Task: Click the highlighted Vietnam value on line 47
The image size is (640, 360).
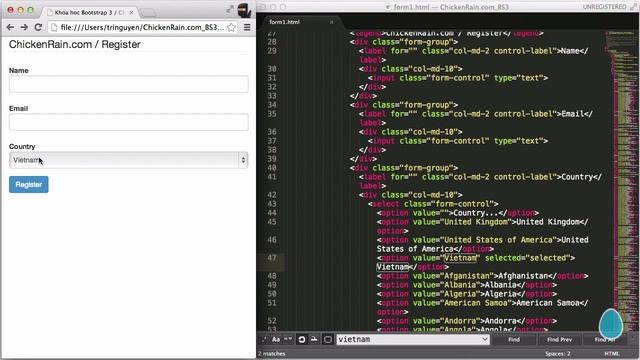Action: 460,258
